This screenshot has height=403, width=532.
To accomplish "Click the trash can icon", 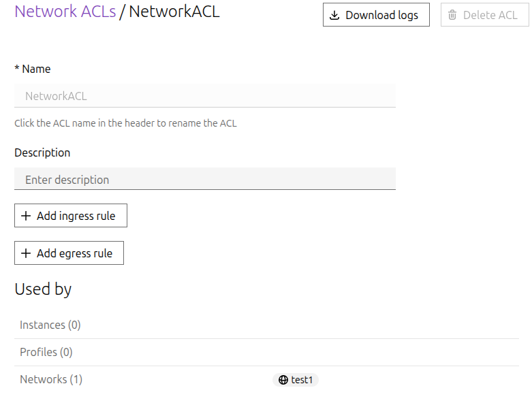I will pos(452,15).
